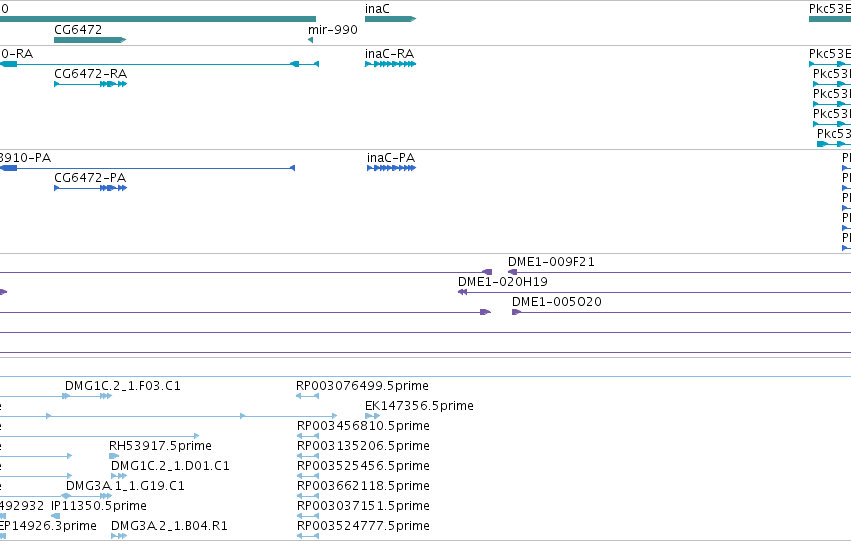Image resolution: width=851 pixels, height=541 pixels.
Task: Select BAC clone DME1-009F21 label
Action: coord(551,262)
